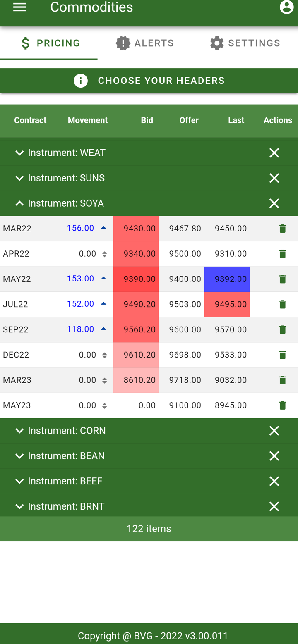This screenshot has height=644, width=298.
Task: Click the APR22 movement sort arrows indicator
Action: 104,254
